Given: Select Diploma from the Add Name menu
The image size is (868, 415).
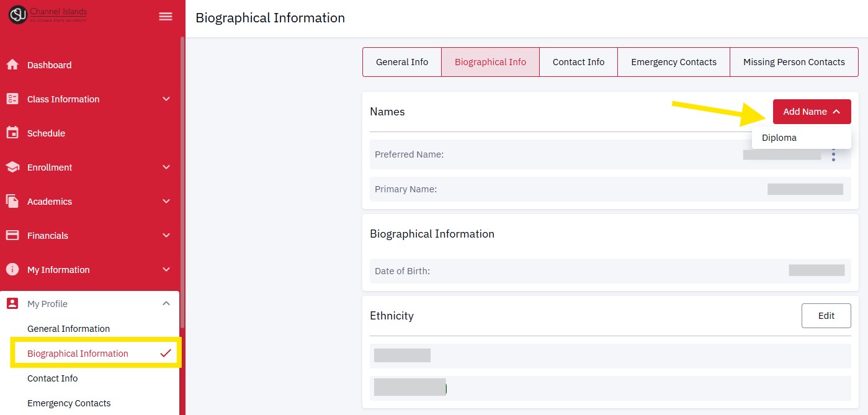Looking at the screenshot, I should point(779,138).
